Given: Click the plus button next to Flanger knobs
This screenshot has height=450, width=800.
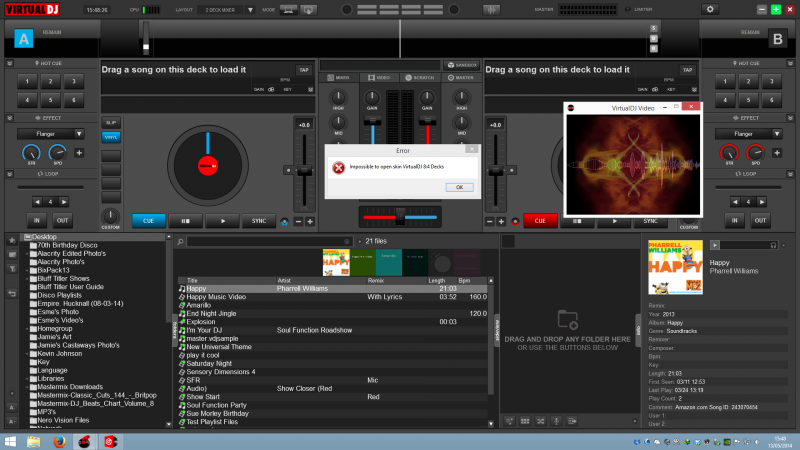Looking at the screenshot, I should (x=78, y=154).
